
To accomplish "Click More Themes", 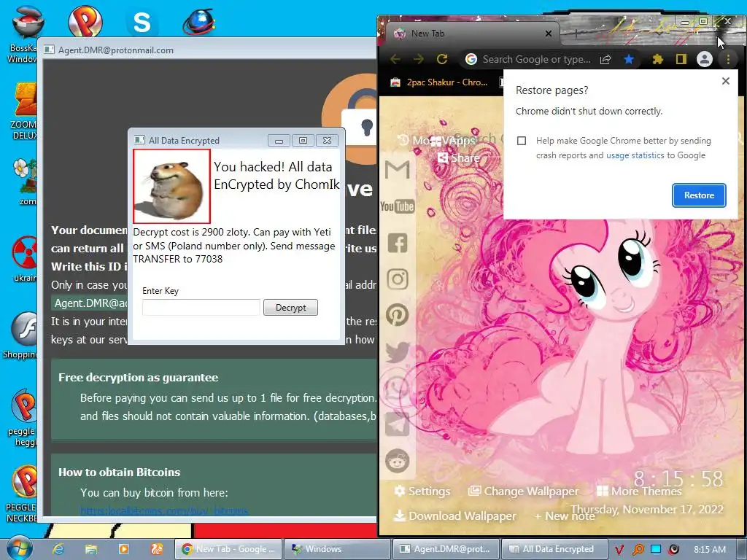I will 639,491.
